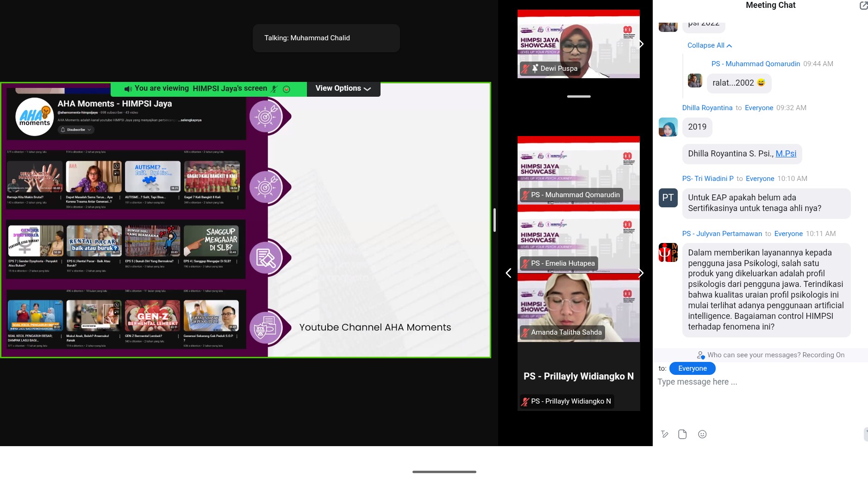Click muted mic icon beside PS - Emelia Hutapea
This screenshot has height=479, width=868.
[525, 264]
